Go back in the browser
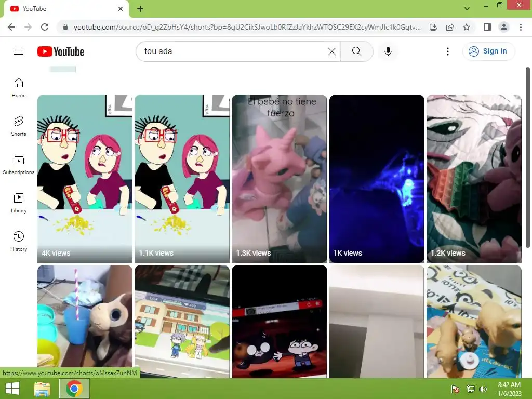532x399 pixels. tap(11, 27)
